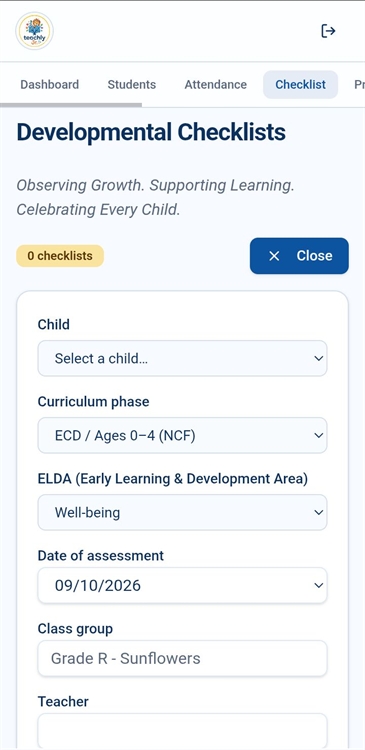Viewport: 365px width, 750px height.
Task: Click into the Teacher text field
Action: coord(182,731)
